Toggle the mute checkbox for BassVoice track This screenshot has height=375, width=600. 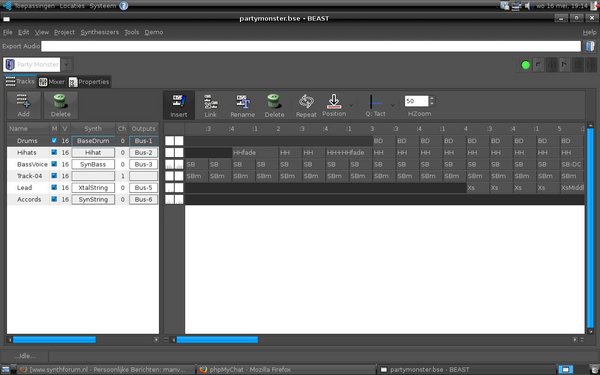[54, 164]
